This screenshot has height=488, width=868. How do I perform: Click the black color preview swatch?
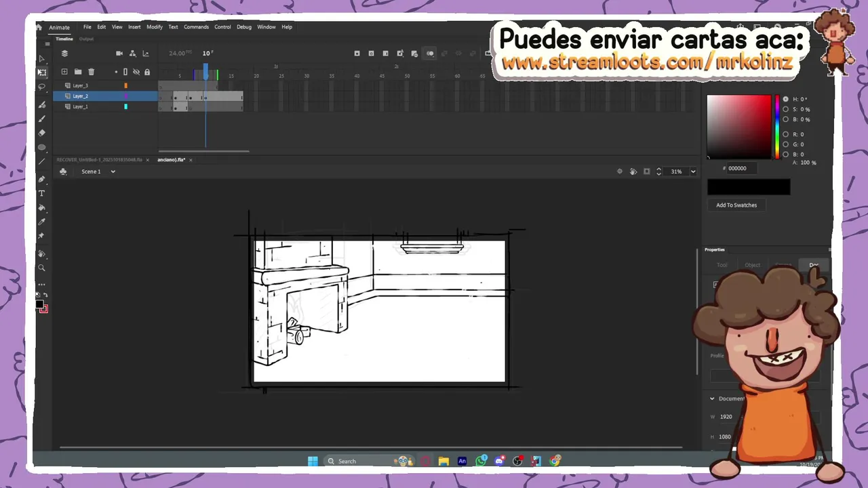pyautogui.click(x=749, y=187)
